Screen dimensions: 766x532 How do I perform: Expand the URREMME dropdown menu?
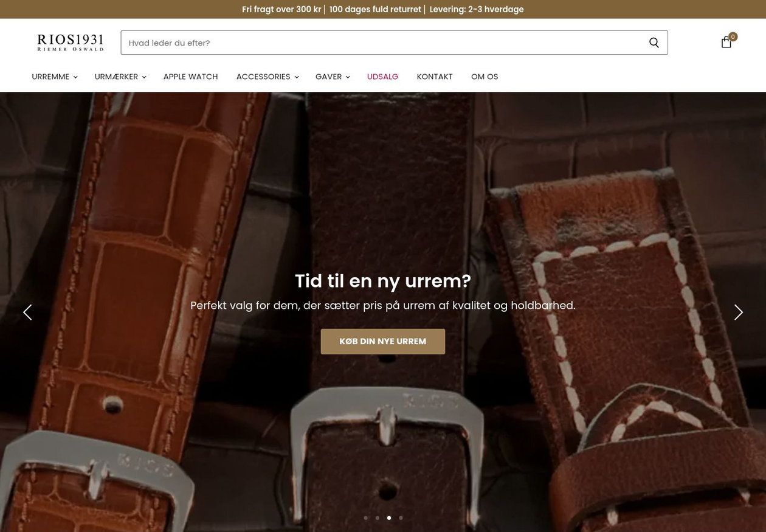[55, 77]
